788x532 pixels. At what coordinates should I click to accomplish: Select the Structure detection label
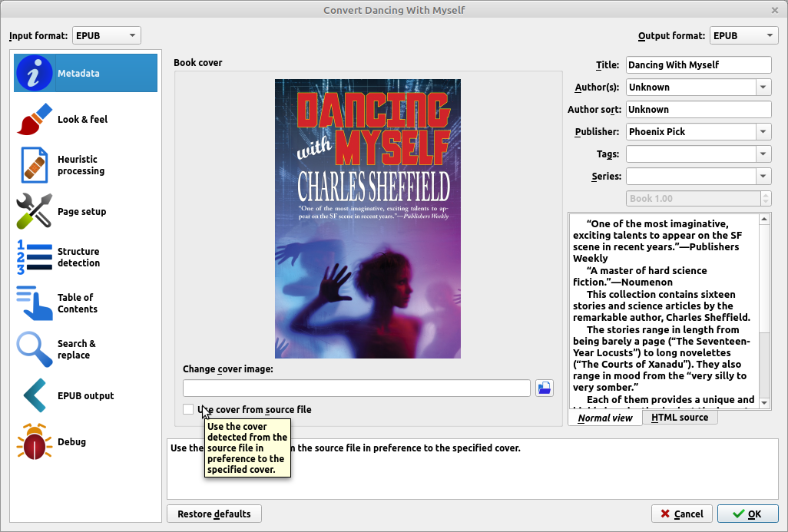(78, 257)
